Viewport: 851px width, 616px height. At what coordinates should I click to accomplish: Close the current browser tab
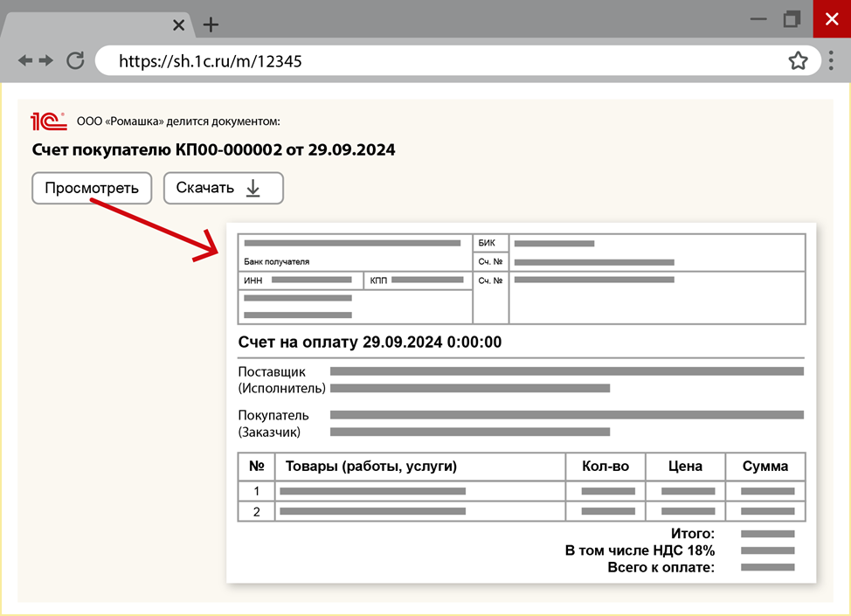pos(179,24)
